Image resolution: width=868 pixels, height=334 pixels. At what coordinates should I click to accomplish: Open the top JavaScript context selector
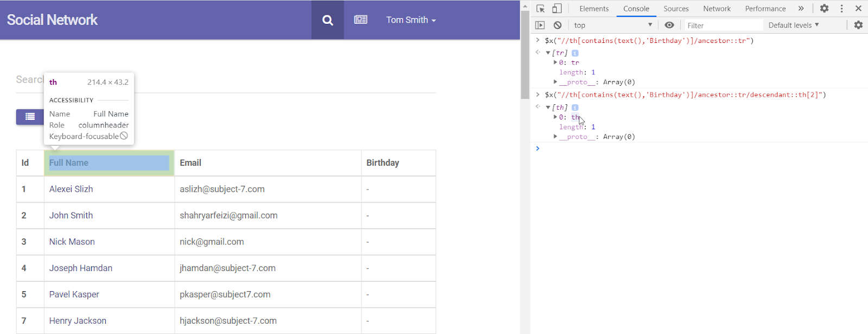click(x=612, y=25)
